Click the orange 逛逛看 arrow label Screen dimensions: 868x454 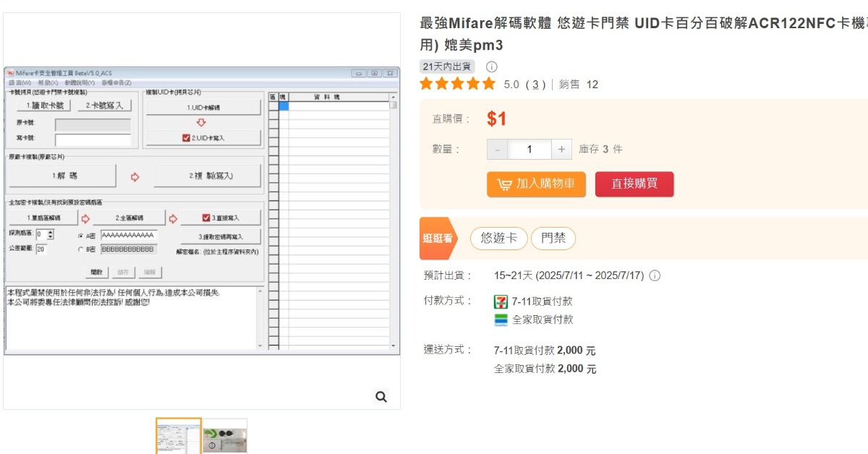coord(438,238)
